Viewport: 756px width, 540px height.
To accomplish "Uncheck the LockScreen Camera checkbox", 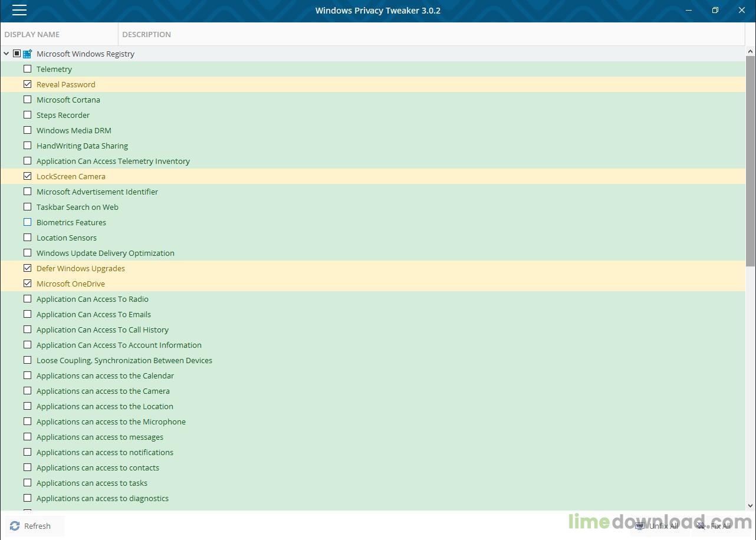I will pos(27,176).
